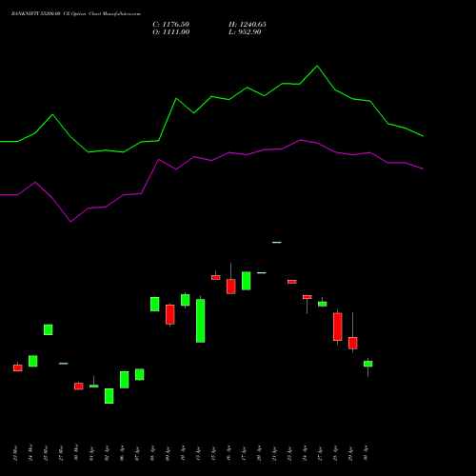Image resolution: width=476 pixels, height=476 pixels.
Task: Select the 06 Apr date label
Action: tap(122, 453)
